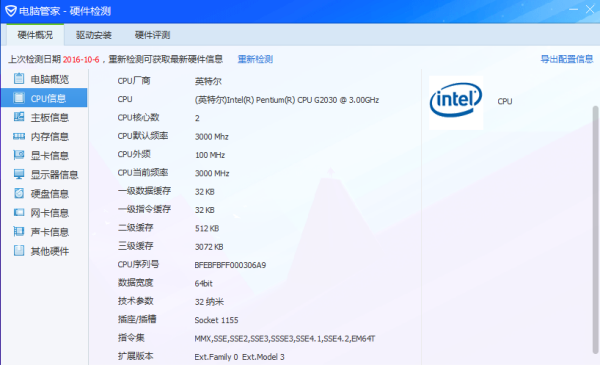
Task: Click the CPU model value with G2030
Action: [x=287, y=100]
